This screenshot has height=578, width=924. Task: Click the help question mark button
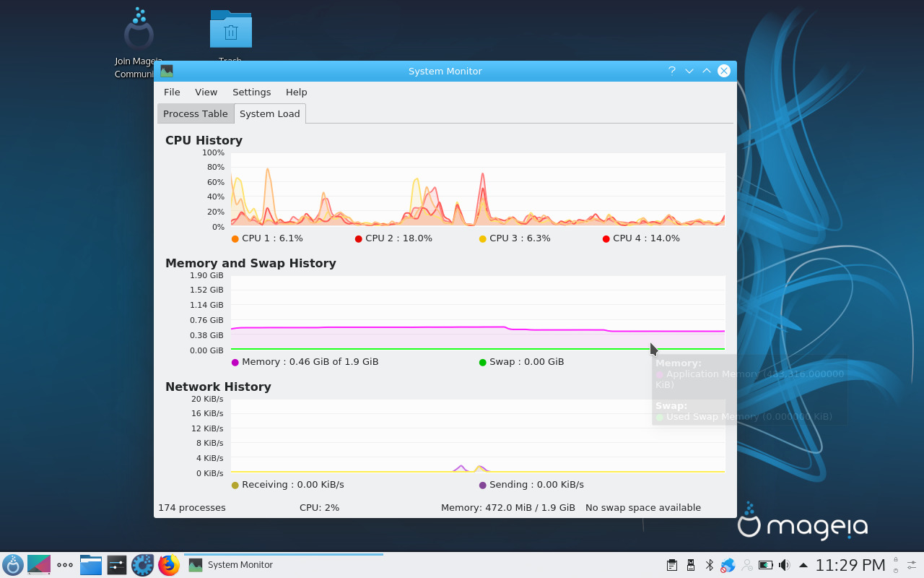[x=671, y=71]
